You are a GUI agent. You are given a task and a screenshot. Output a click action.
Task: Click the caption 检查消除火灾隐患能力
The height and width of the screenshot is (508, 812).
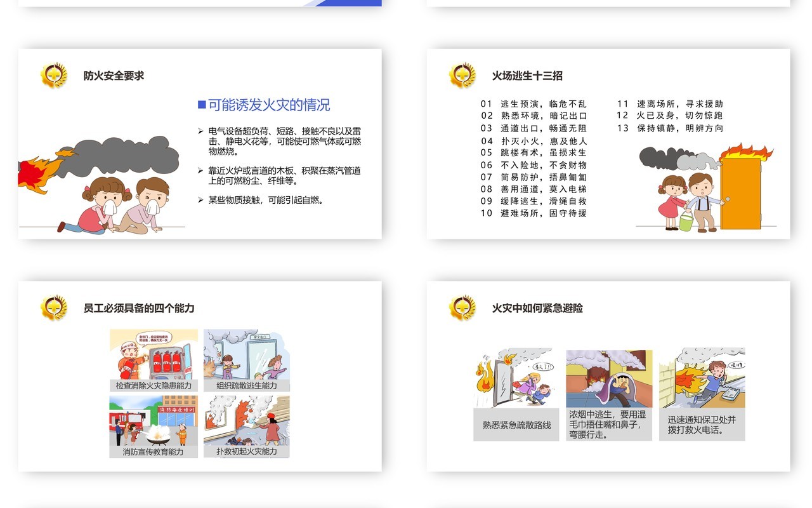[x=154, y=385]
